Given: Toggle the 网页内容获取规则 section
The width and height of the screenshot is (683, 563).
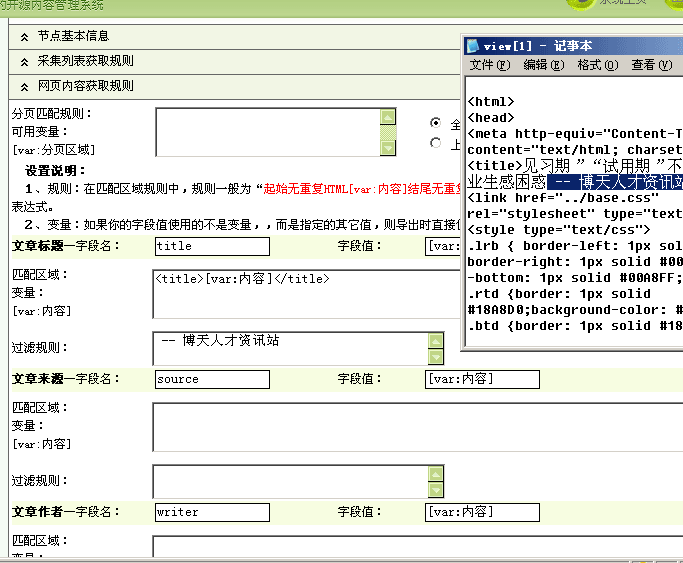Looking at the screenshot, I should click(23, 86).
